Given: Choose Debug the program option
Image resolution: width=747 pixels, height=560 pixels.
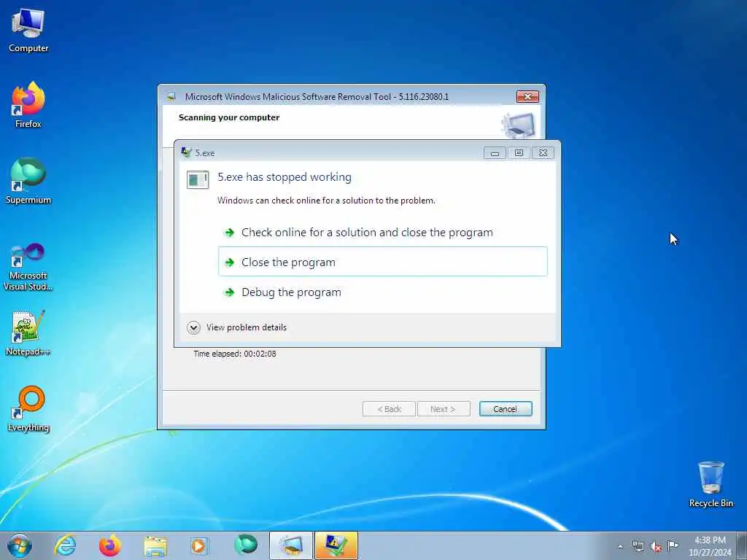Looking at the screenshot, I should pyautogui.click(x=383, y=292).
